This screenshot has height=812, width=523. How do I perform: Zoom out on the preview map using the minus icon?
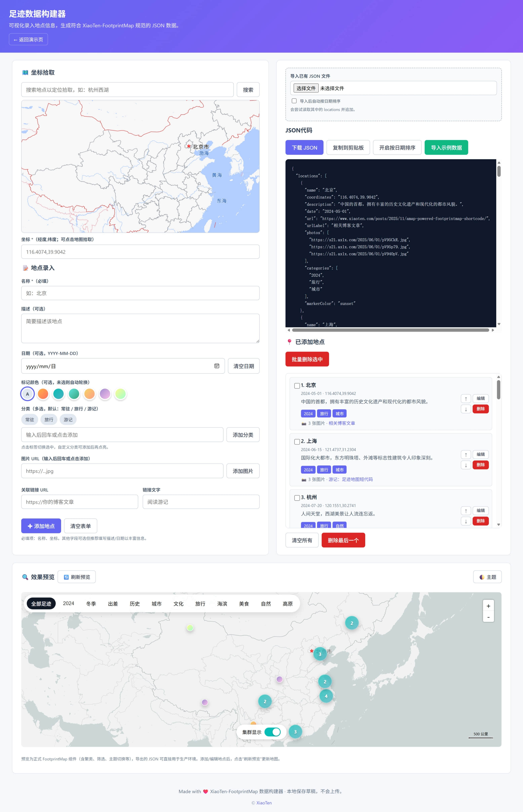coord(488,617)
